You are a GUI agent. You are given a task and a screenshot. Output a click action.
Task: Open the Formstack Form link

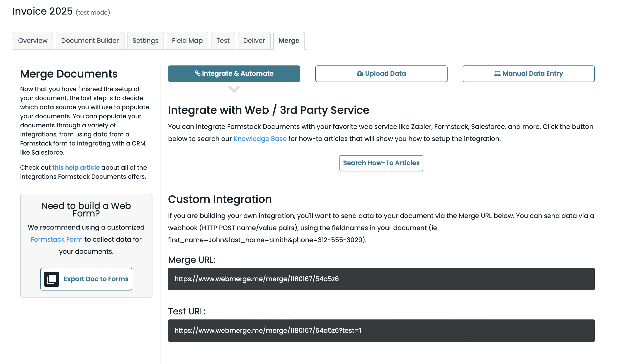[x=57, y=239]
